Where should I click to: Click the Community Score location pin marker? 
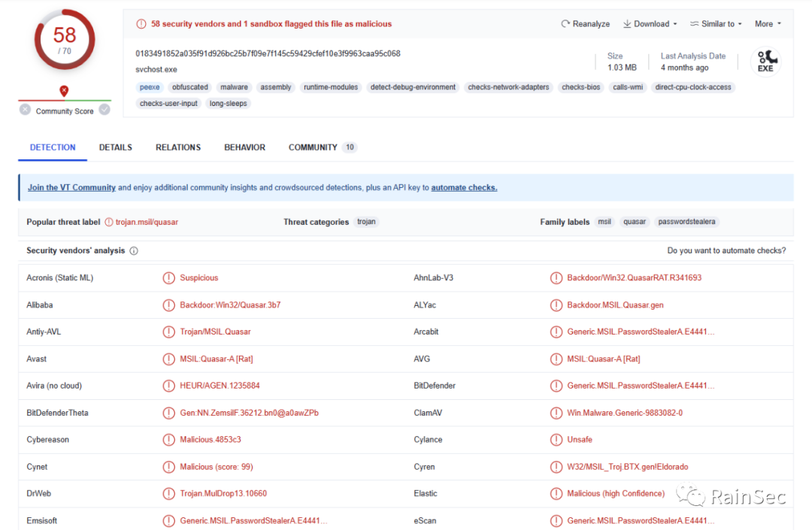coord(64,91)
